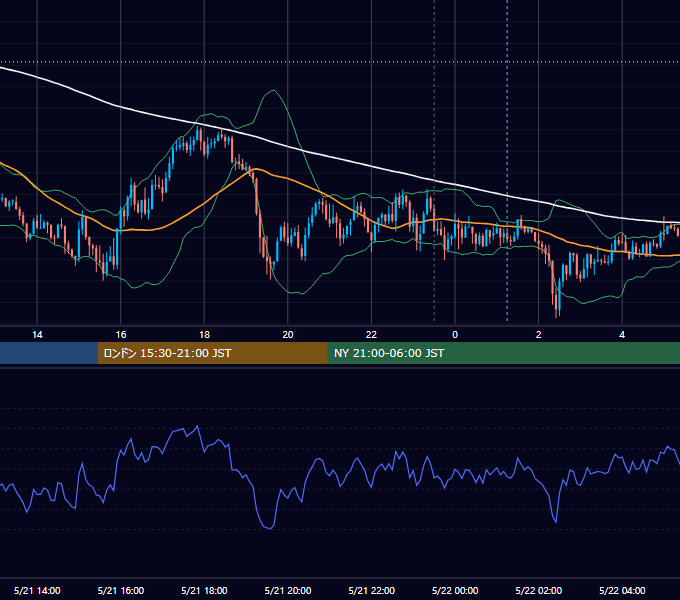This screenshot has height=600, width=680.
Task: Click the 14 hour label on chart axis
Action: pyautogui.click(x=37, y=335)
